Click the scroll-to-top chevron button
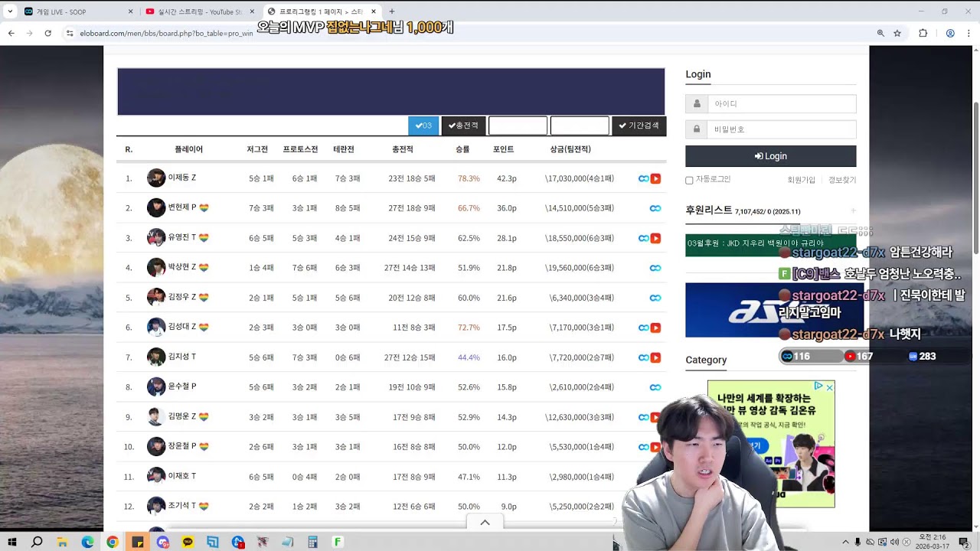 click(485, 522)
